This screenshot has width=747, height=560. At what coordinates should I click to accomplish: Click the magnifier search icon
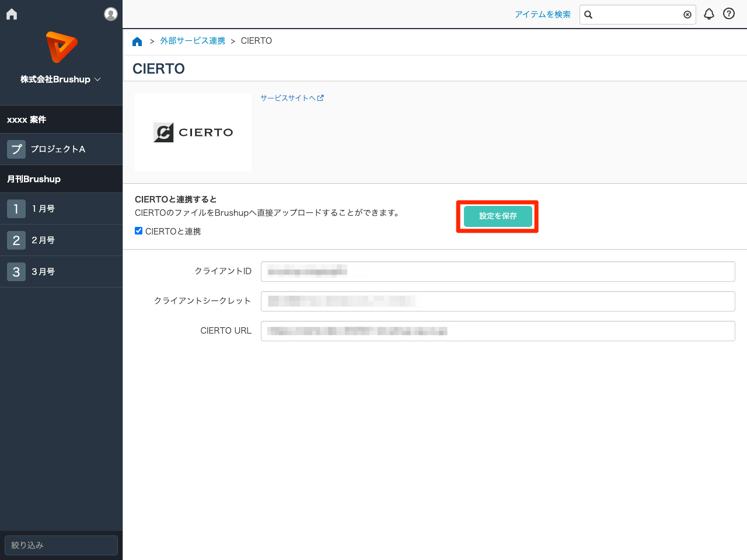588,15
